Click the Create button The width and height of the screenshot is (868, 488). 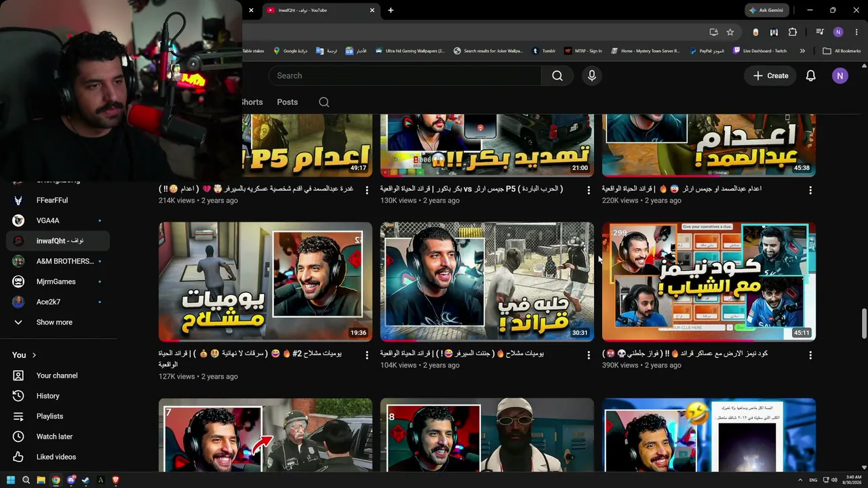click(770, 76)
